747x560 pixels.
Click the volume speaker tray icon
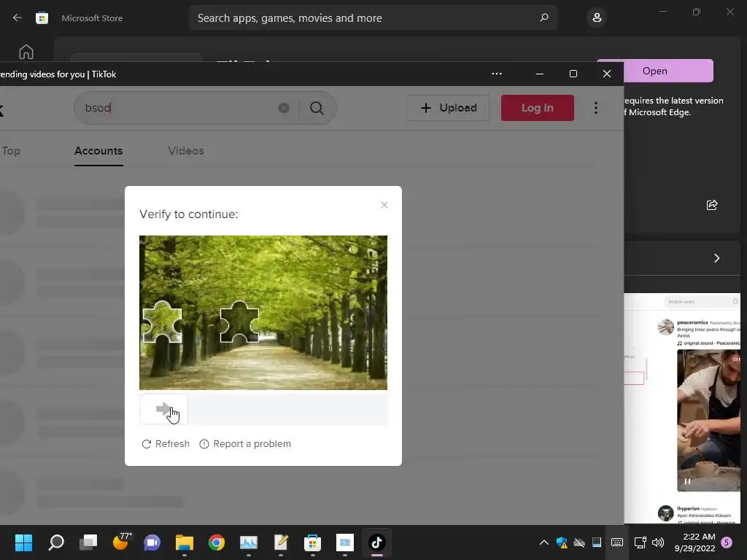coord(658,542)
